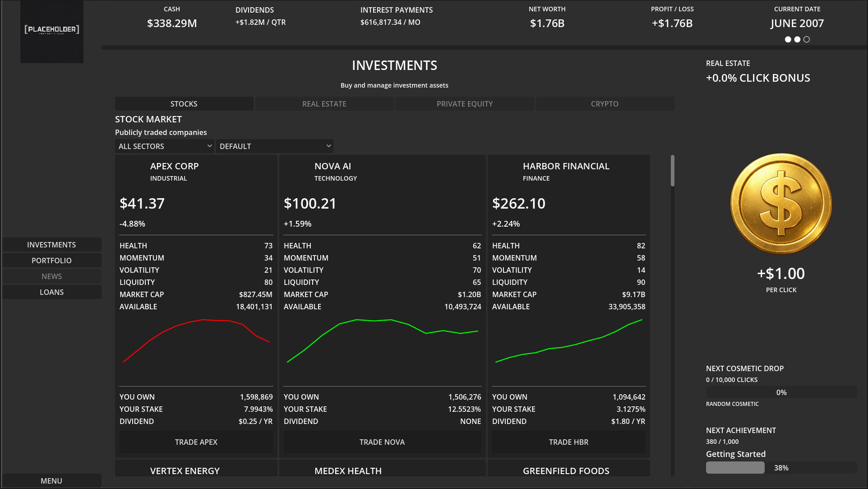This screenshot has height=489, width=868.
Task: Click the Medex Health card title
Action: pyautogui.click(x=348, y=471)
